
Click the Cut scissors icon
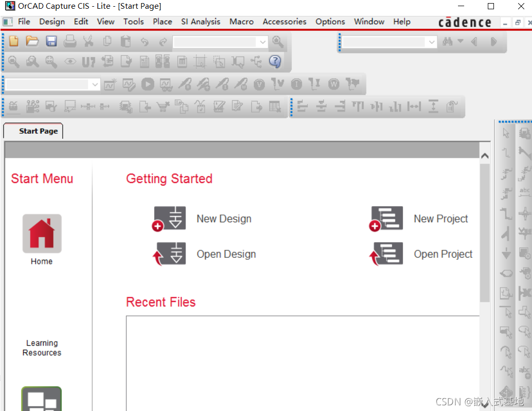88,42
